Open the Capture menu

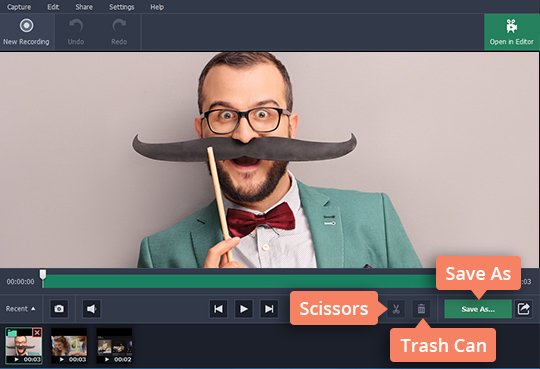point(19,7)
